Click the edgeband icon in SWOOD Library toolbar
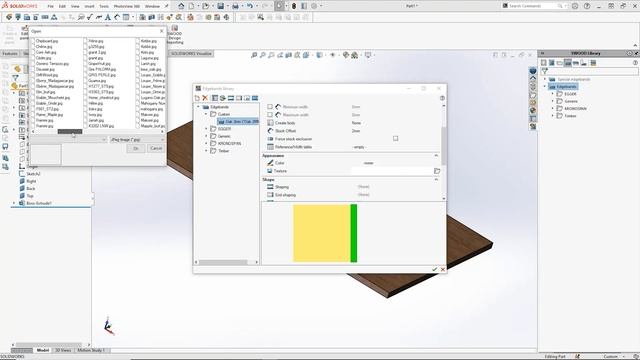The height and width of the screenshot is (360, 640). click(568, 62)
